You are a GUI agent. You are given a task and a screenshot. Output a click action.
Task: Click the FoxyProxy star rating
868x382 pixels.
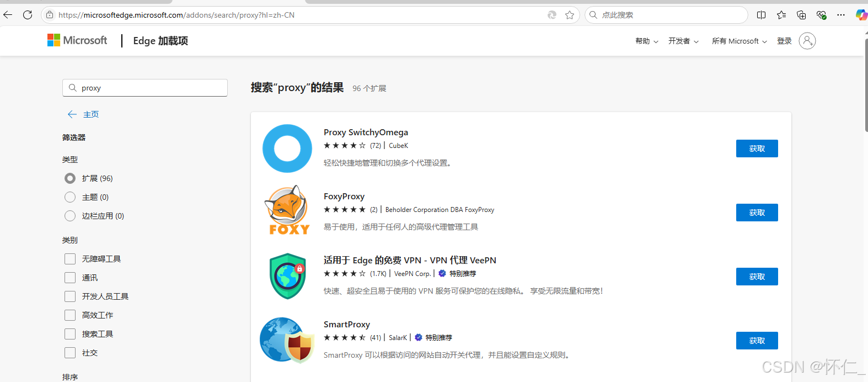click(345, 210)
